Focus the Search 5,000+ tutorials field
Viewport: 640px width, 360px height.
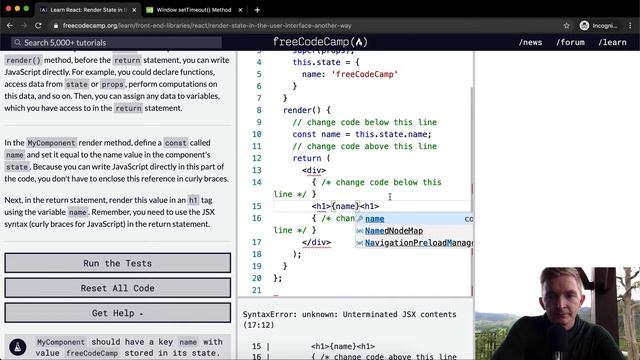pos(116,42)
